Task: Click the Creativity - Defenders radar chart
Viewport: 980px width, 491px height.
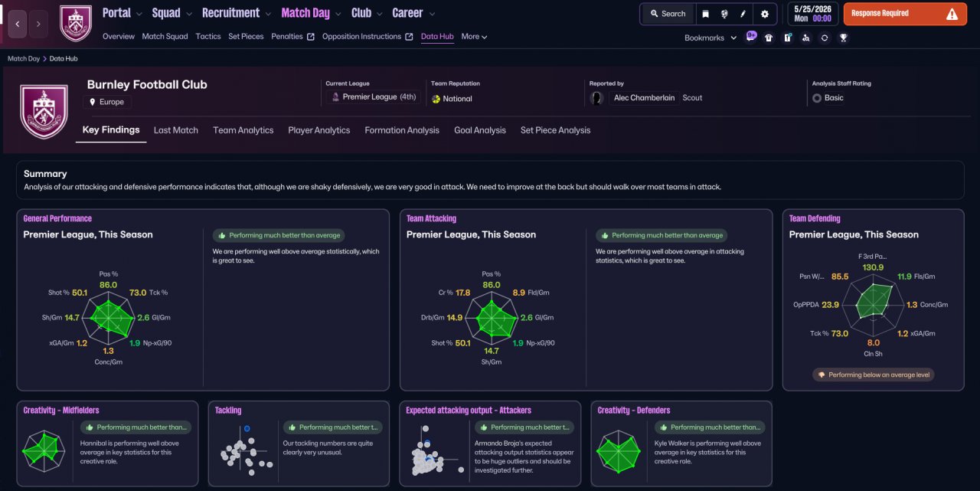Action: [x=618, y=450]
